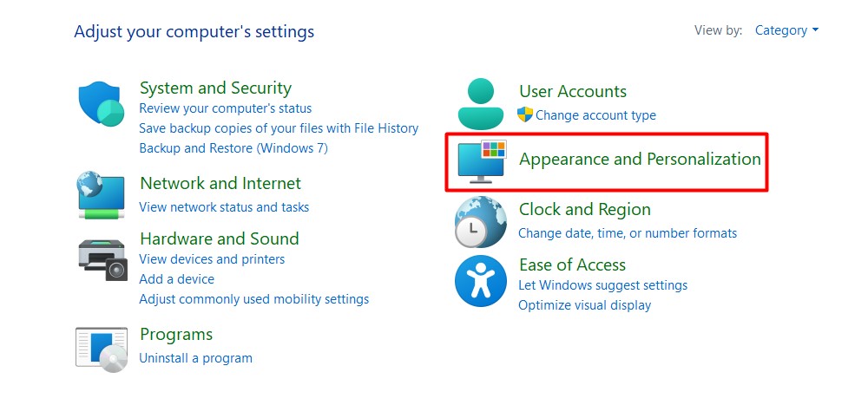Open Change account type link
The width and height of the screenshot is (868, 405).
pos(595,115)
